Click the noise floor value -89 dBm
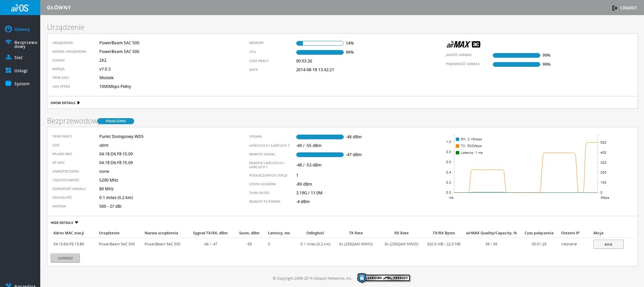Image resolution: width=644 pixels, height=287 pixels. pos(304,184)
